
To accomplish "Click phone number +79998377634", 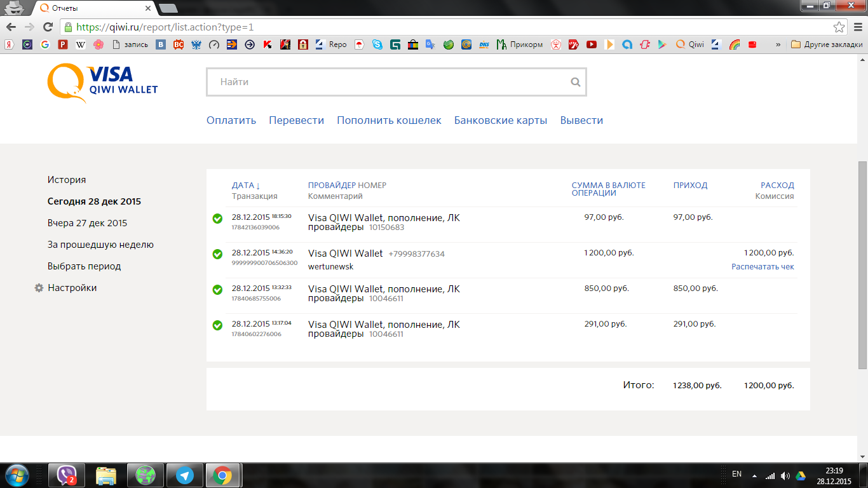I will click(x=417, y=254).
